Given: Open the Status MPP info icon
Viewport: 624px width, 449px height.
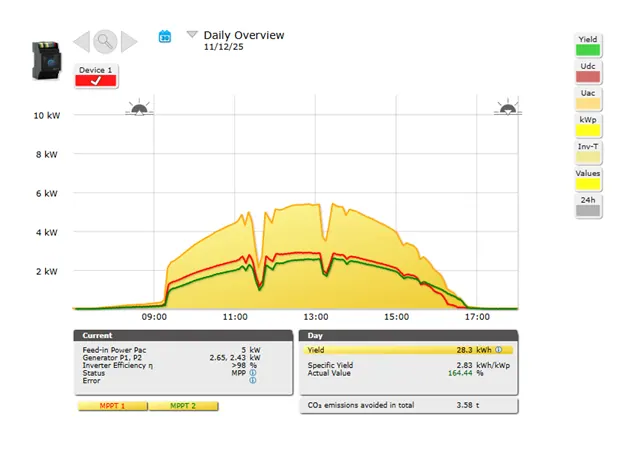Looking at the screenshot, I should tap(253, 373).
